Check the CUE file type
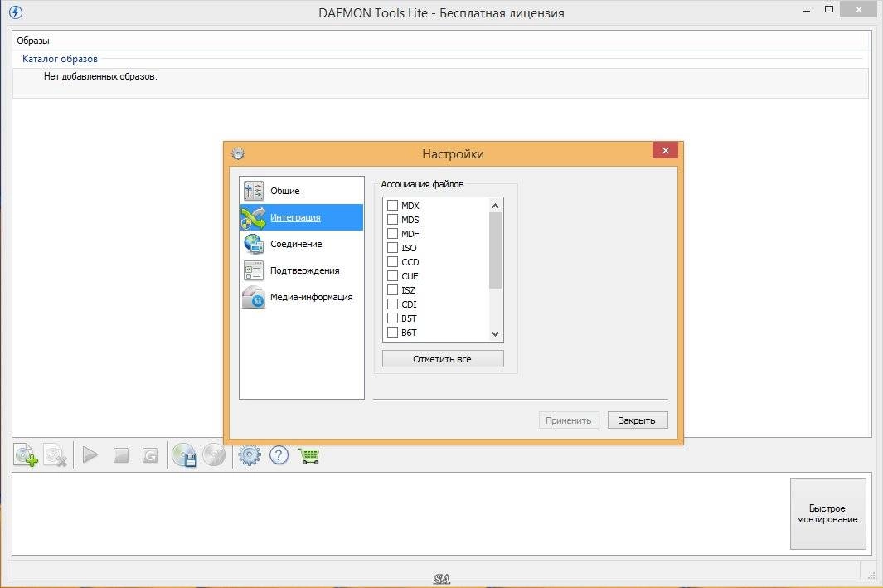This screenshot has width=883, height=588. click(x=392, y=275)
